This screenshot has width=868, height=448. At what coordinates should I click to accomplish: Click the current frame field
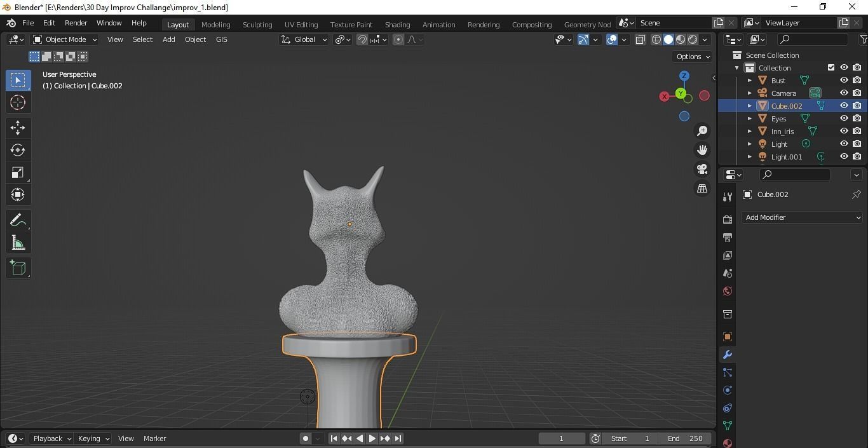click(x=562, y=438)
